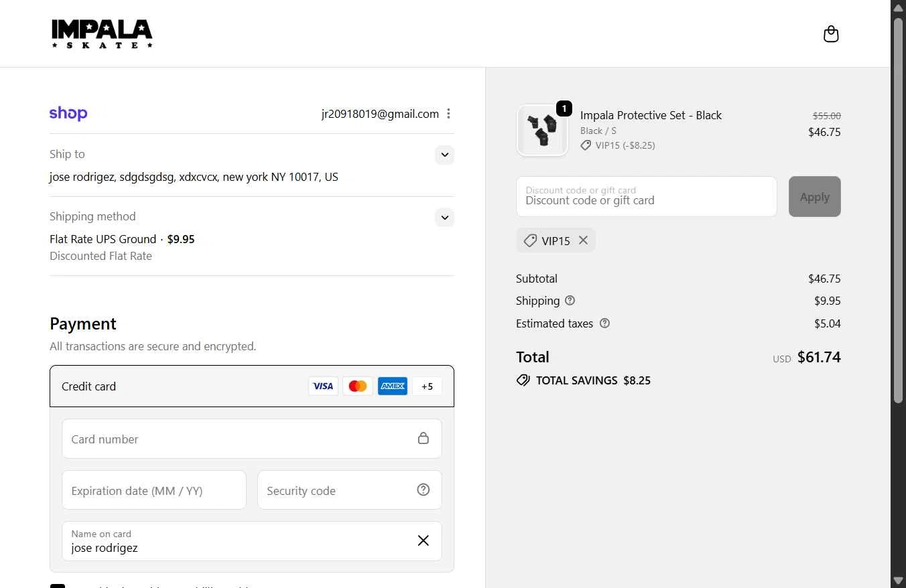Click the email jr20918019@gmail.com
Image resolution: width=906 pixels, height=588 pixels.
pyautogui.click(x=380, y=114)
